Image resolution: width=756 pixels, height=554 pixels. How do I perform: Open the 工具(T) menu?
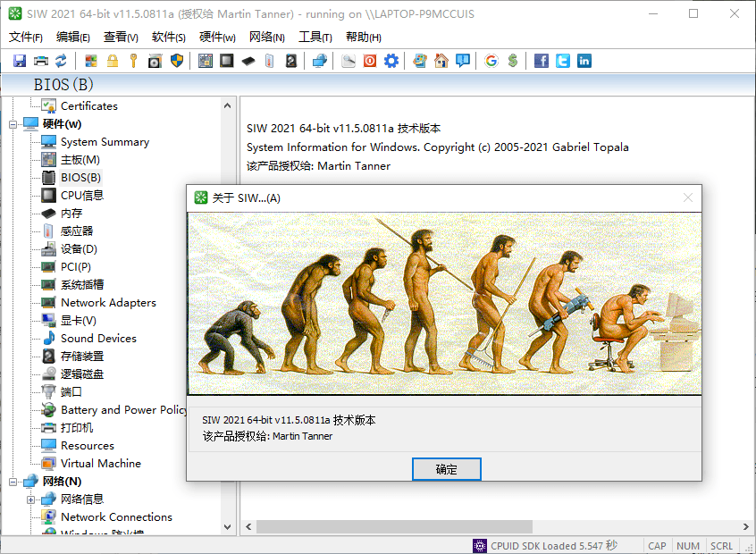click(x=316, y=38)
